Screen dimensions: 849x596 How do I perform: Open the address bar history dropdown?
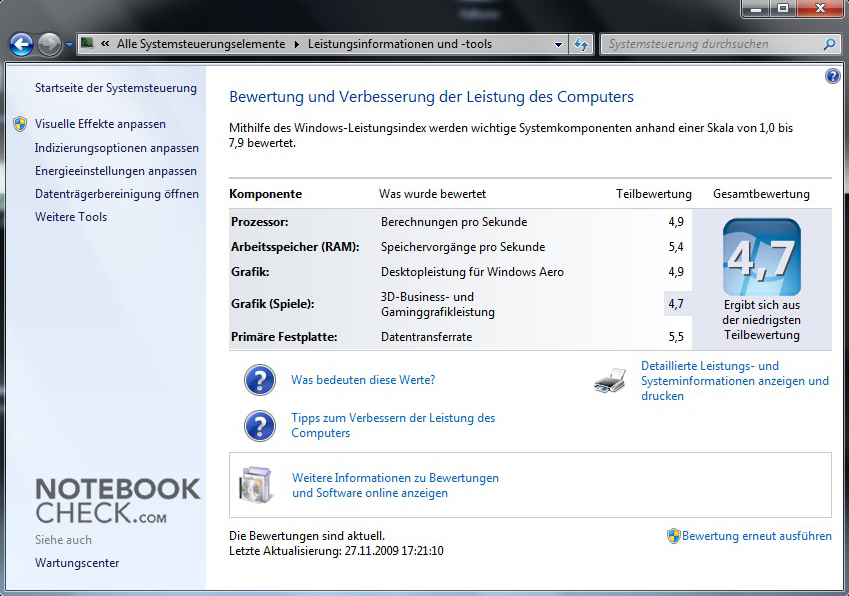tap(558, 44)
